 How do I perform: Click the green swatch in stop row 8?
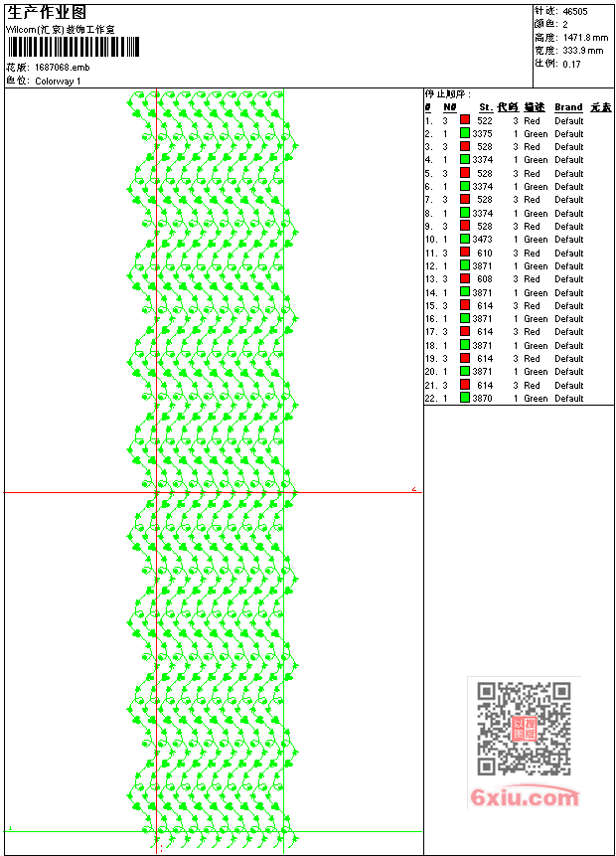(464, 213)
